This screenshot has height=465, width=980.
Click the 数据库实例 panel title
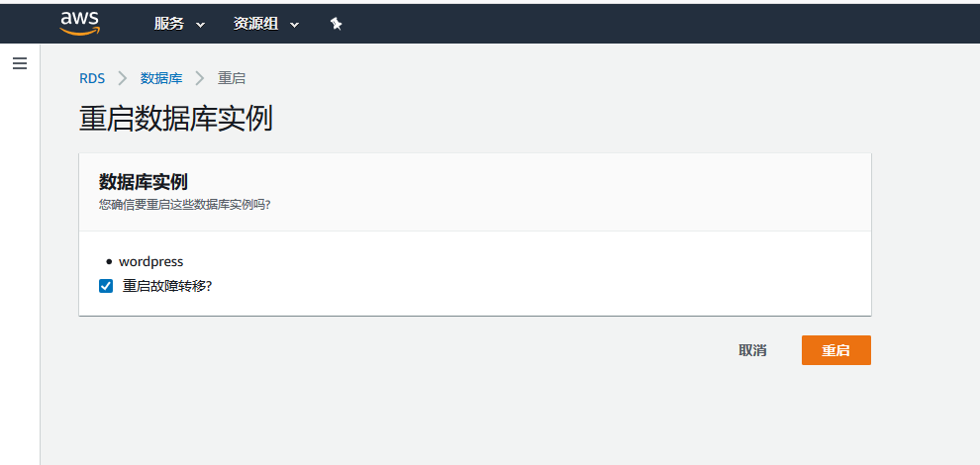click(x=144, y=182)
